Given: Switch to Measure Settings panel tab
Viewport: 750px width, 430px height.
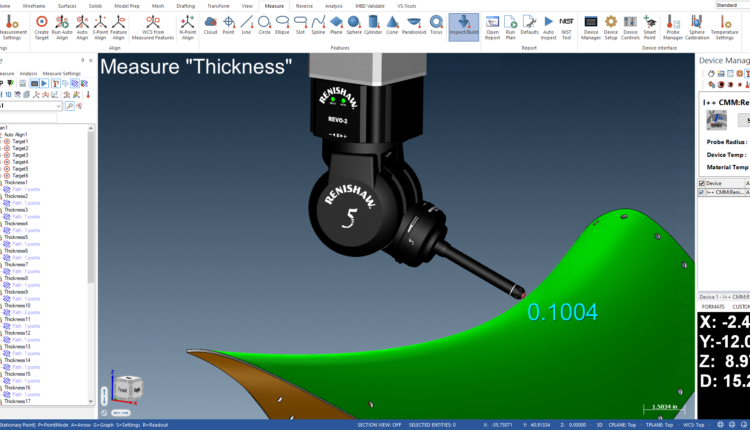Looking at the screenshot, I should [x=62, y=73].
